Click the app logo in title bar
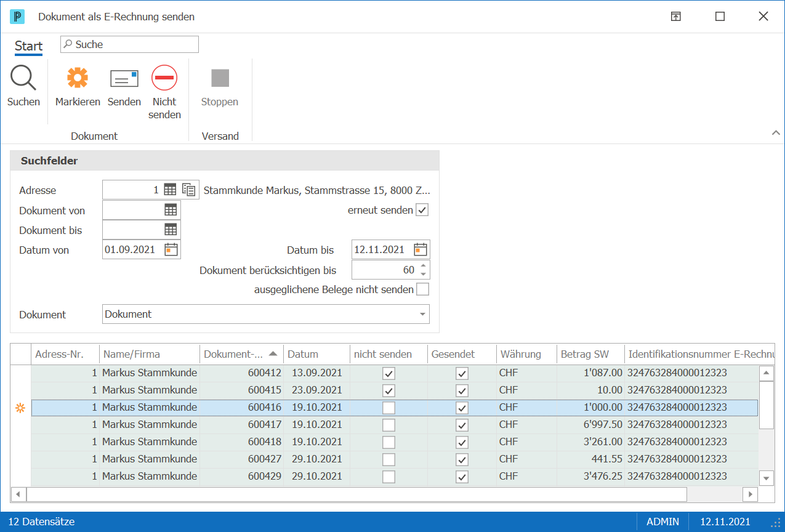785x532 pixels. coord(17,17)
